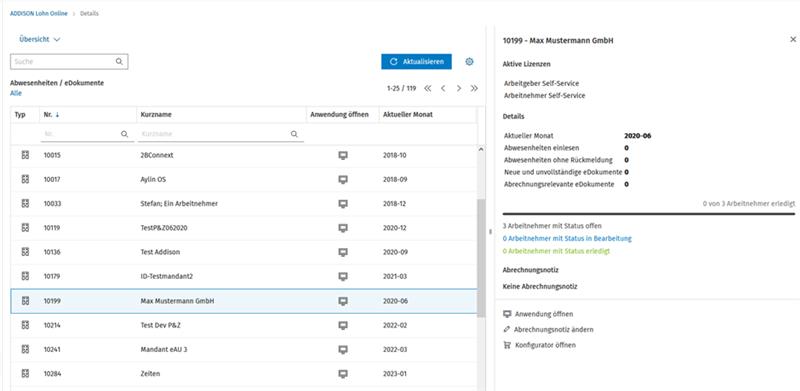
Task: Open application for TestP&Z062020 row
Action: 343,228
